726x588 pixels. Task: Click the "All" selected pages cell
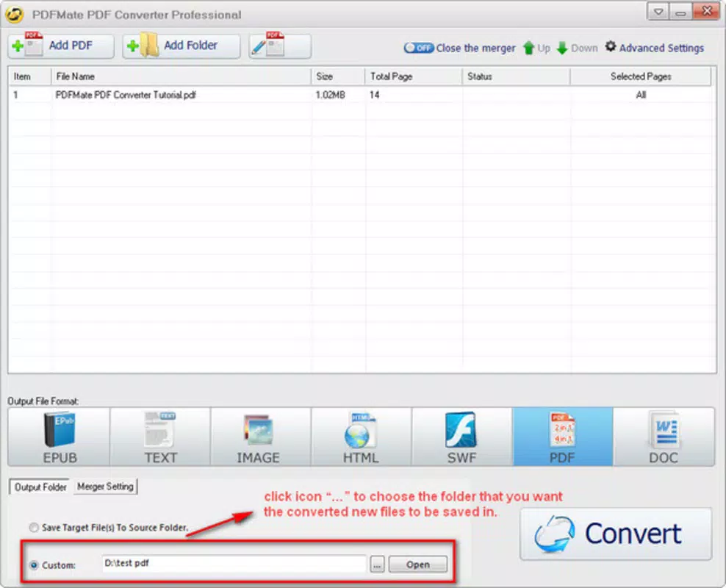click(x=641, y=95)
